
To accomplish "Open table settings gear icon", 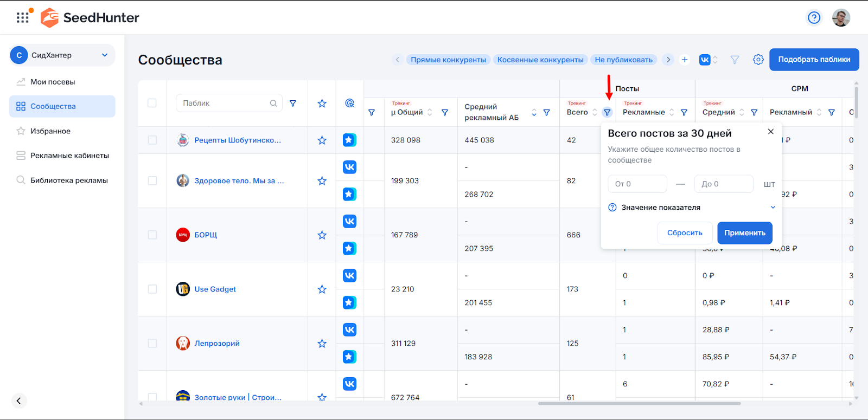I will pyautogui.click(x=758, y=60).
